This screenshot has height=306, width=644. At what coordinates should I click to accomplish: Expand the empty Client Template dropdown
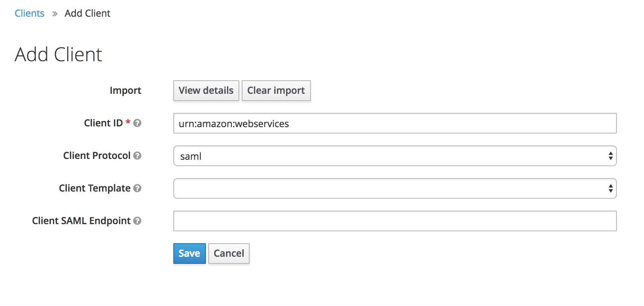coord(395,188)
